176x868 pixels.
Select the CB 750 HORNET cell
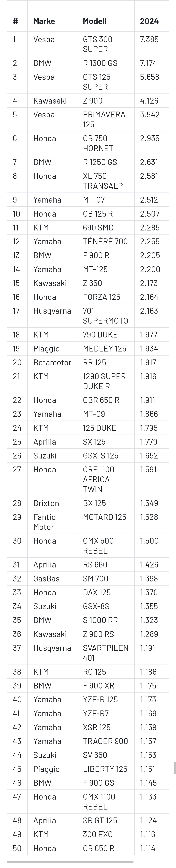[x=106, y=143]
